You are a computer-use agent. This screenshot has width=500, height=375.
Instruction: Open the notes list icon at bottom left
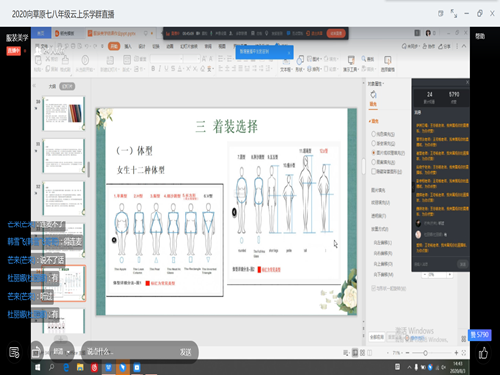pyautogui.click(x=14, y=352)
